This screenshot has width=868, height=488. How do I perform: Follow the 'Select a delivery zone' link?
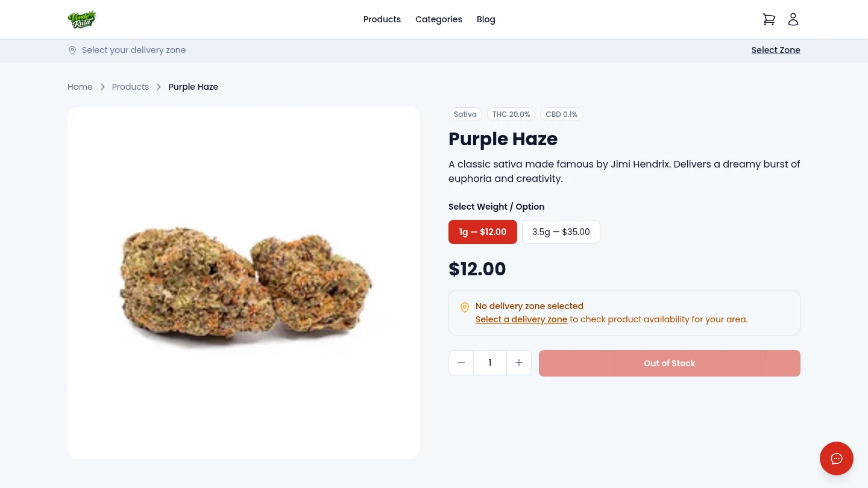521,319
